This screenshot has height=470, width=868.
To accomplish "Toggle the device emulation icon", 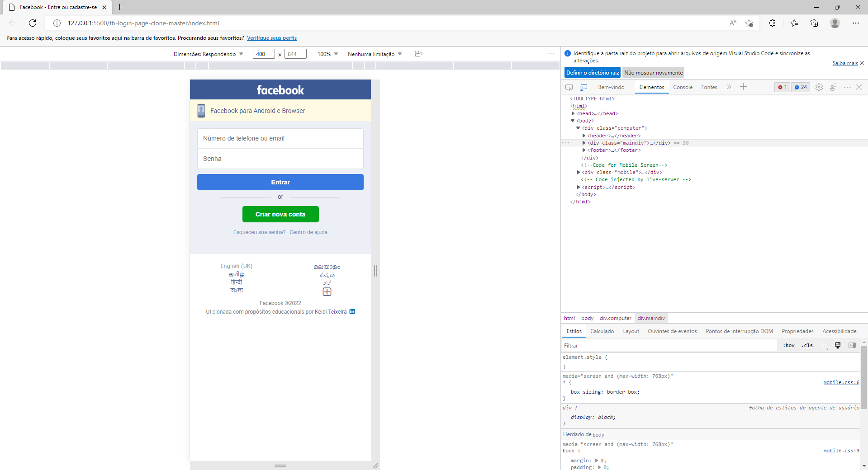I will tap(583, 87).
